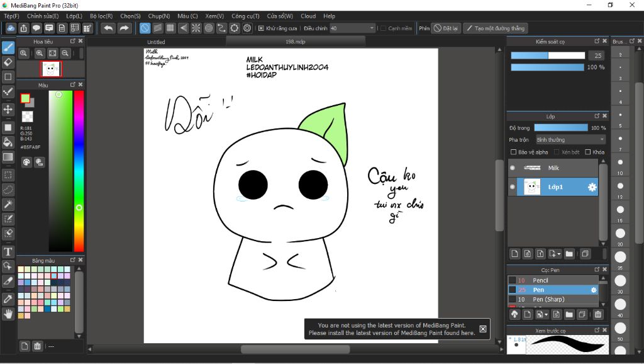644x364 pixels.
Task: Adjust brush size slider at 25
Action: (548, 55)
